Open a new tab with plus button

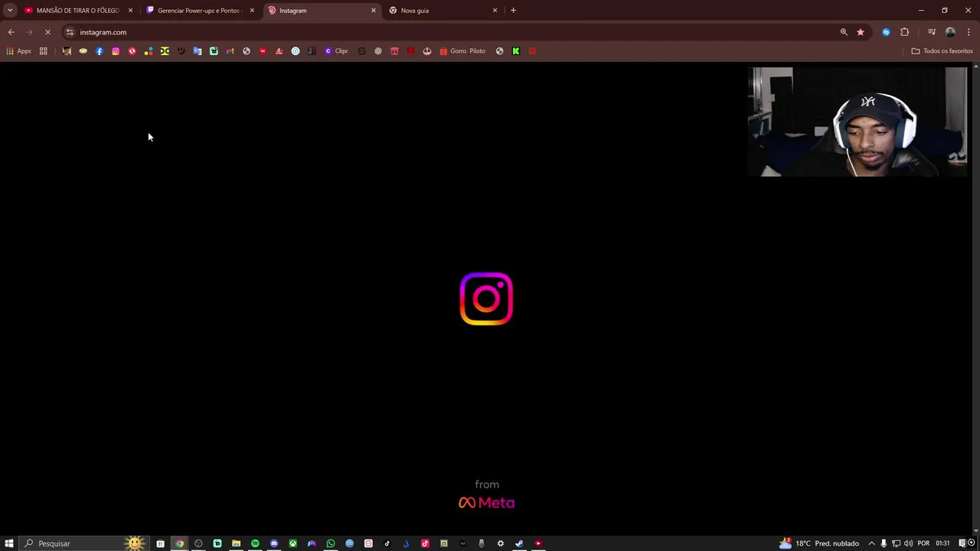[x=513, y=11]
